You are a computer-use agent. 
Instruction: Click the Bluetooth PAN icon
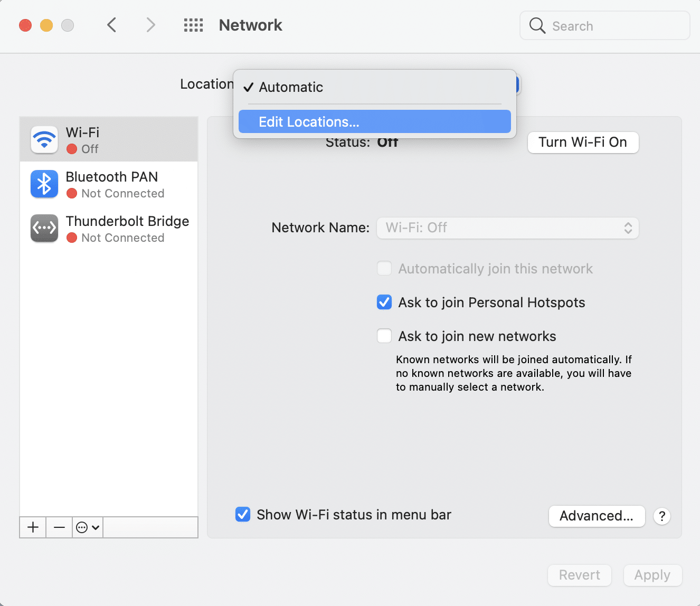(44, 184)
